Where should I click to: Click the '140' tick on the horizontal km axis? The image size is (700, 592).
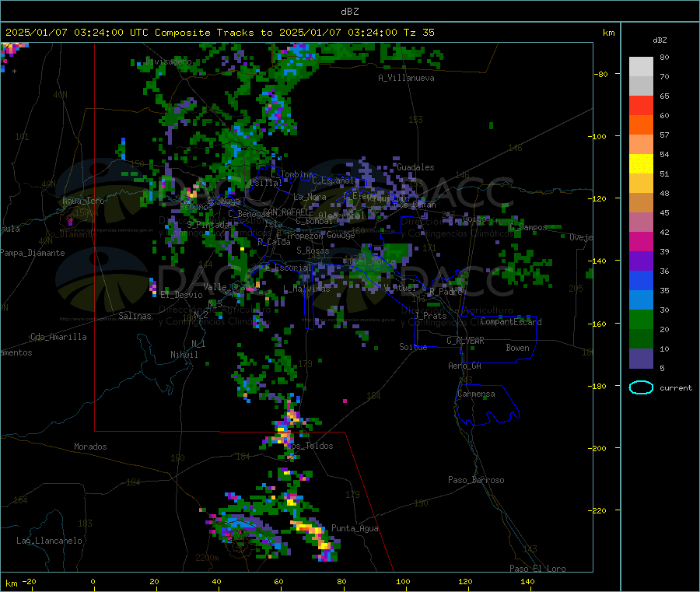coord(527,582)
